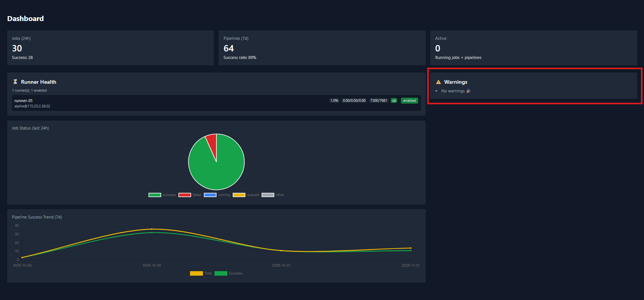The image size is (644, 300).
Task: Click the trend chart peak point at 2025-10-30
Action: coord(152,229)
